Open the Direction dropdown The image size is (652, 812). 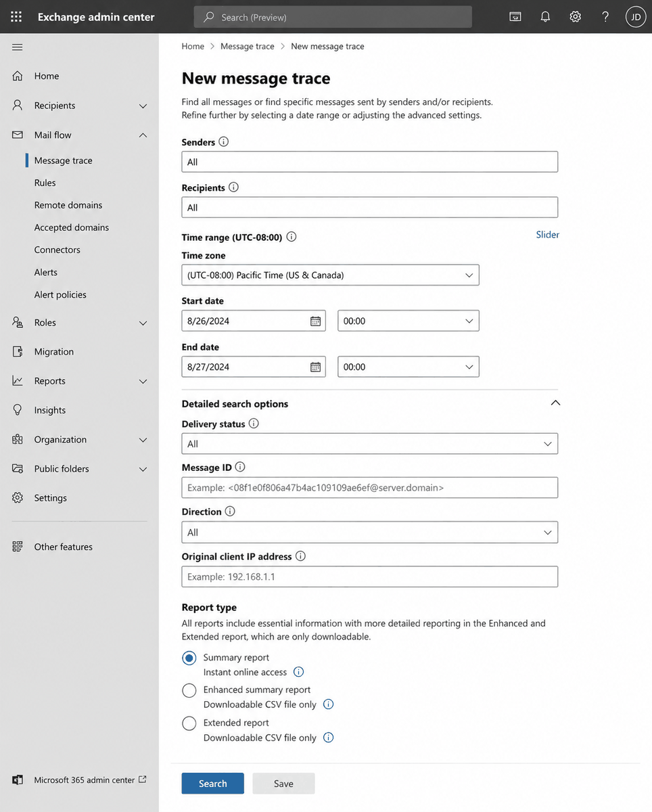370,533
